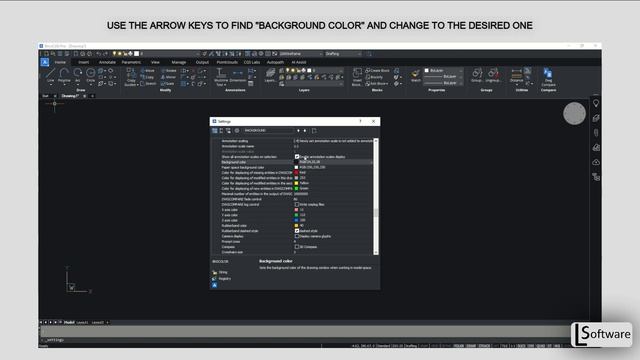
Task: Click the Settings search field showing BACKGROUND
Action: pyautogui.click(x=269, y=131)
